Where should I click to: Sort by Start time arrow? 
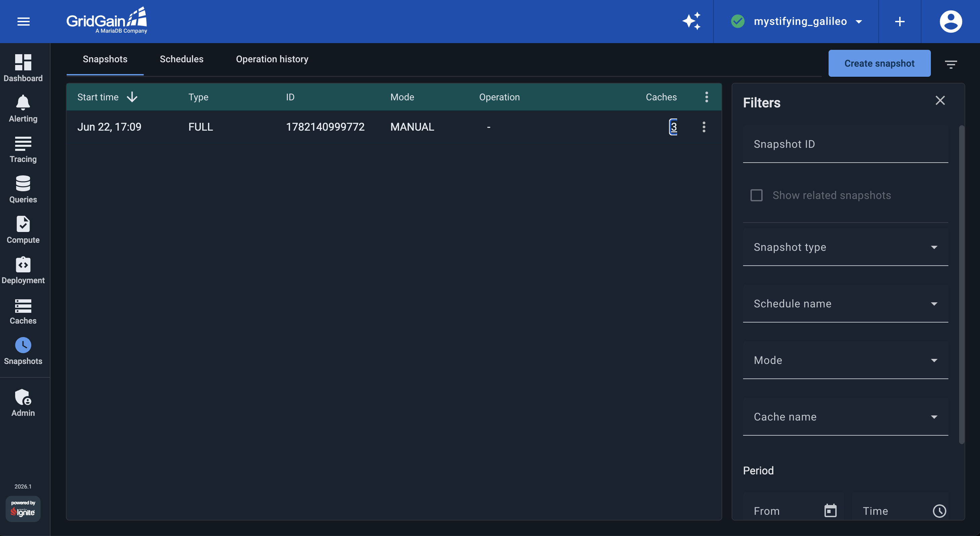point(132,97)
